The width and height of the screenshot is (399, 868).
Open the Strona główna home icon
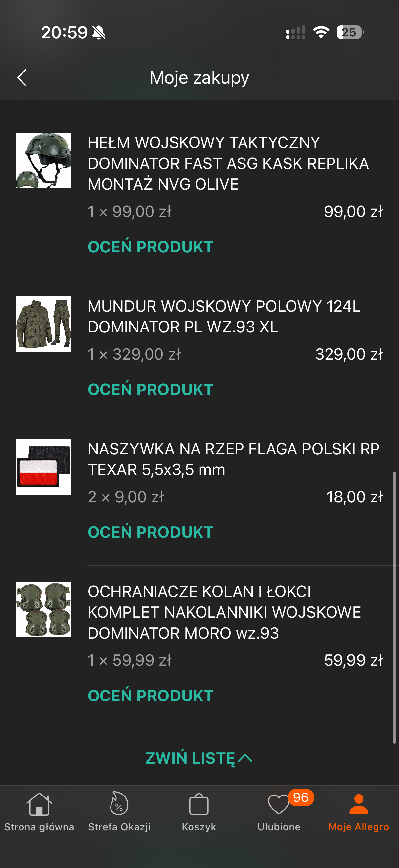[x=39, y=804]
